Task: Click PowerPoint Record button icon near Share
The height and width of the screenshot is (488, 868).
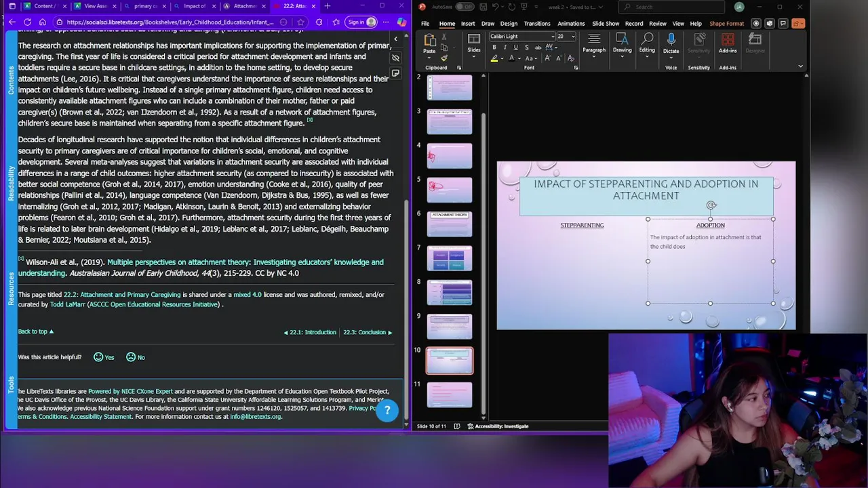Action: tap(756, 24)
